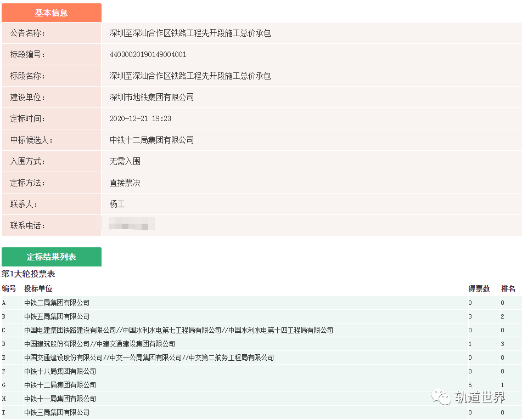
Task: Click the 联系电话: label cell
Action: click(52, 225)
